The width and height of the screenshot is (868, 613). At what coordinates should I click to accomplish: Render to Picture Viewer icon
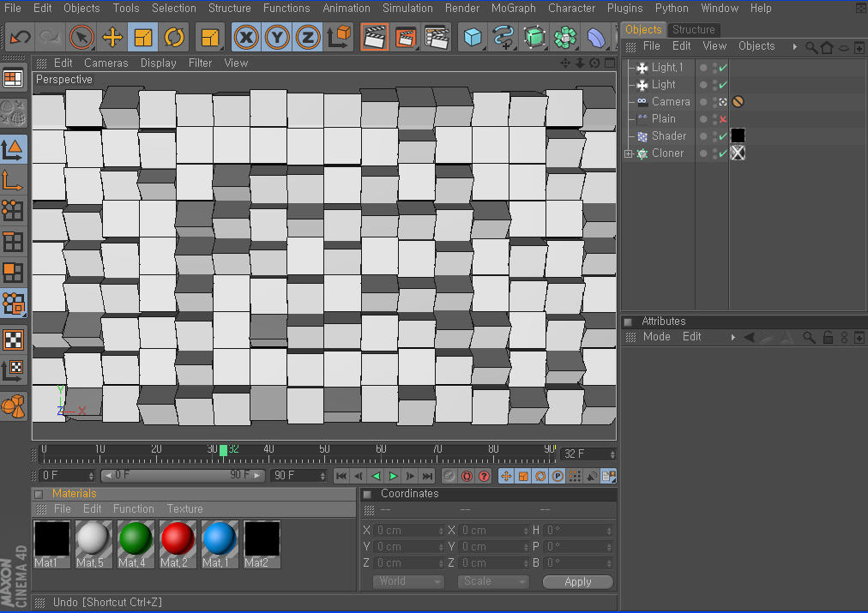click(406, 37)
